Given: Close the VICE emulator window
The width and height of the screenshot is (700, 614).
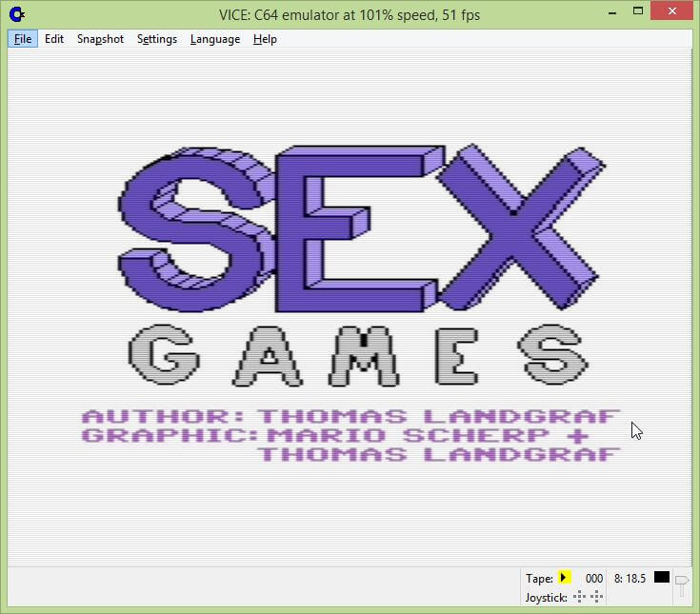Looking at the screenshot, I should (671, 11).
